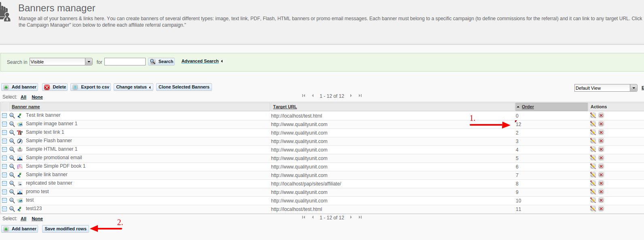Select the checkbox for replicated site banner
Viewport: 644px width, 240px height.
point(4,183)
